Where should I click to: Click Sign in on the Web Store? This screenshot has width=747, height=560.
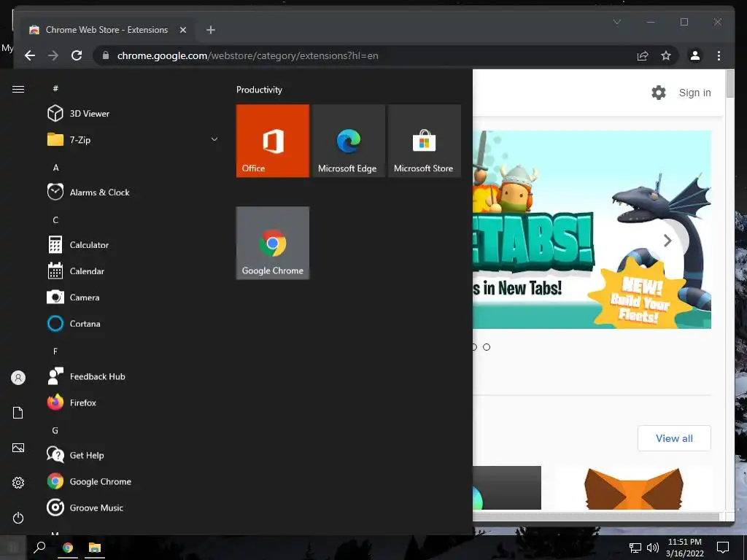tap(694, 93)
